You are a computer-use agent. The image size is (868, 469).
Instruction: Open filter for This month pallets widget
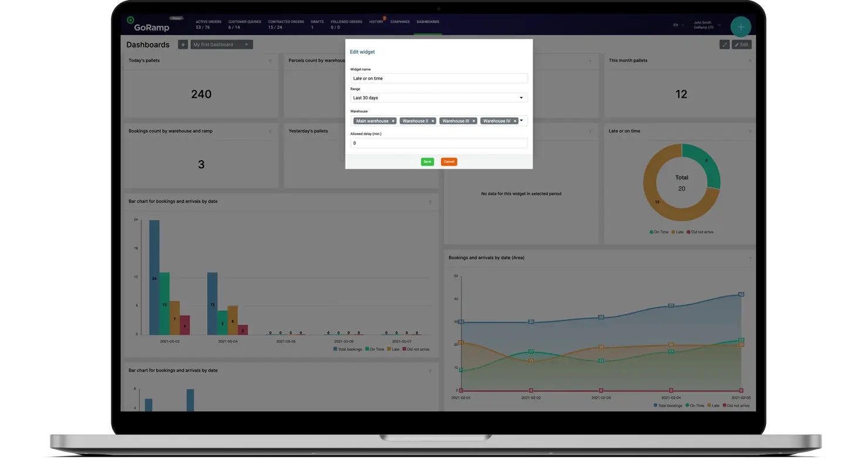point(750,60)
